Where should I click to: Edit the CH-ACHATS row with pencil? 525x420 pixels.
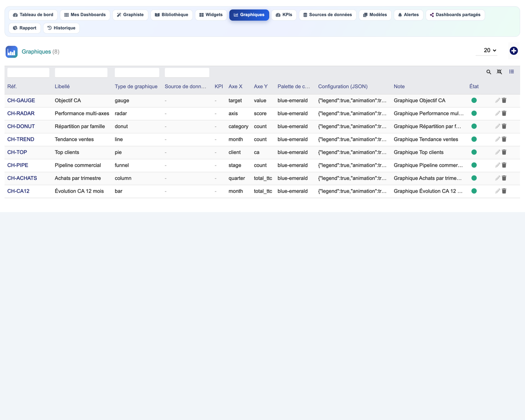(x=497, y=178)
